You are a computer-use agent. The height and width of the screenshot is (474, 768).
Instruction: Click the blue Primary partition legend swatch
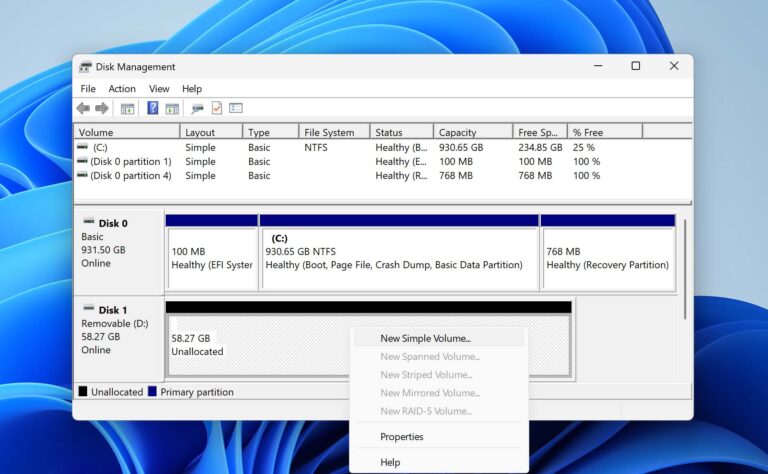click(x=152, y=391)
